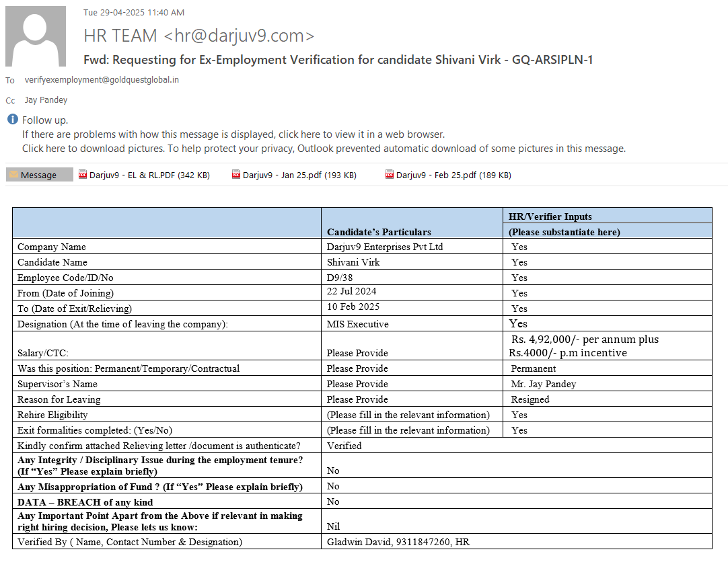728x562 pixels.
Task: Click Exit formalities completed label
Action: [95, 430]
